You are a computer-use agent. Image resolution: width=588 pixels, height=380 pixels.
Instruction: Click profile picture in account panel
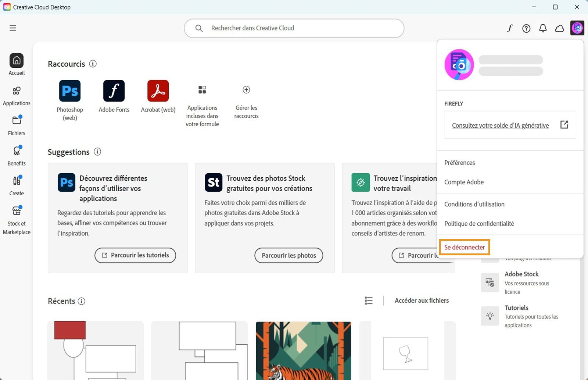click(x=459, y=65)
